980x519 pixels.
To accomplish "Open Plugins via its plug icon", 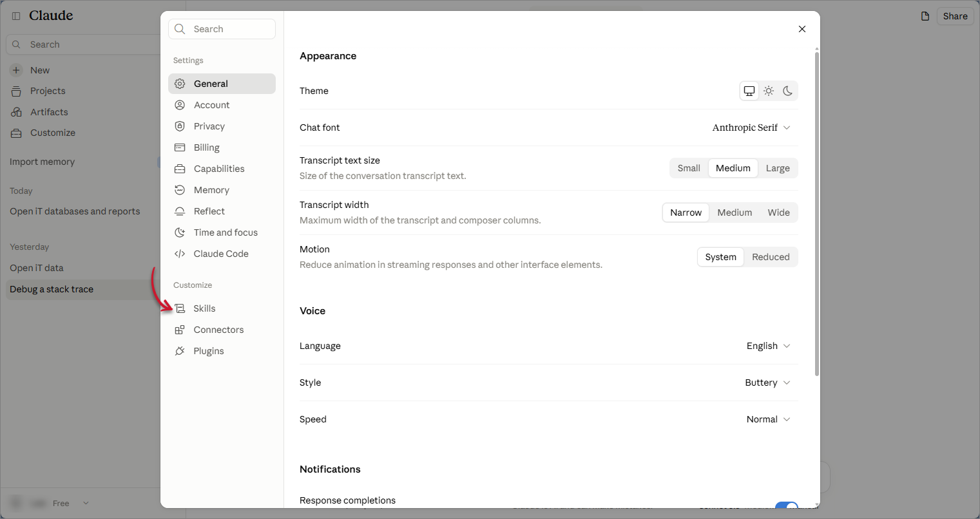I will tap(180, 351).
